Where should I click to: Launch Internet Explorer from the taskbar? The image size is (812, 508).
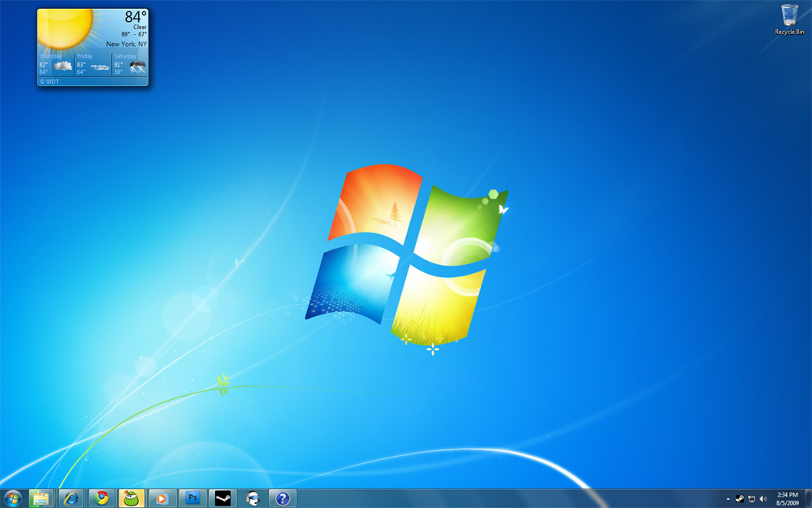[x=72, y=498]
